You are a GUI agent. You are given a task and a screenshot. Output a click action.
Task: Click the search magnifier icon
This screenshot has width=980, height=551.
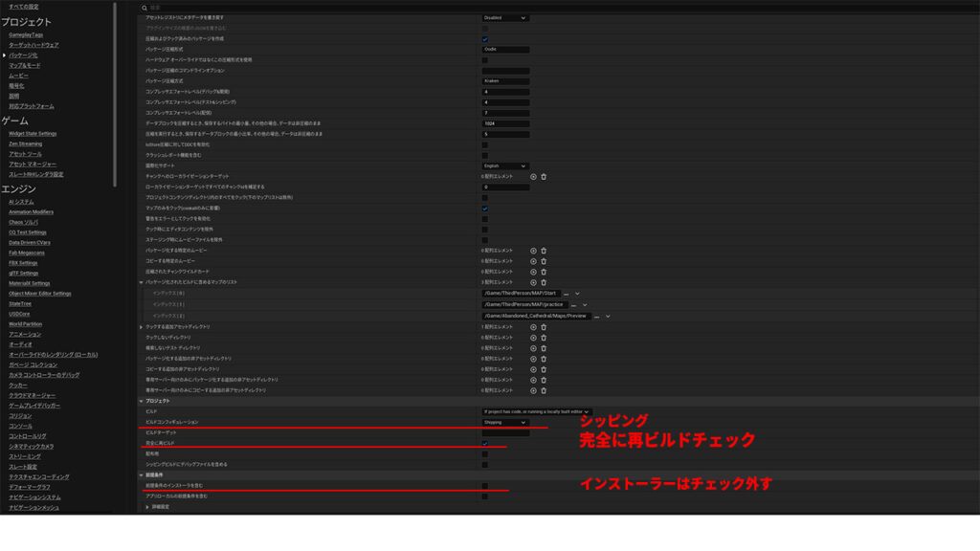(145, 8)
